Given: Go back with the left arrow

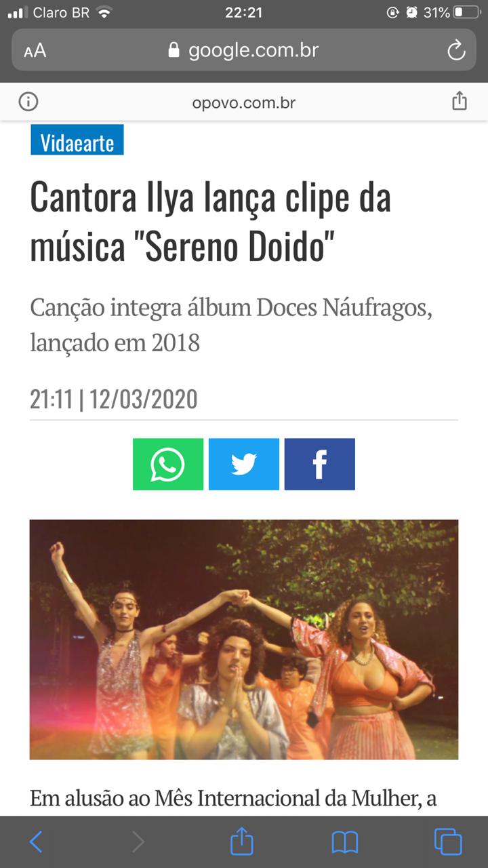Looking at the screenshot, I should 36,842.
